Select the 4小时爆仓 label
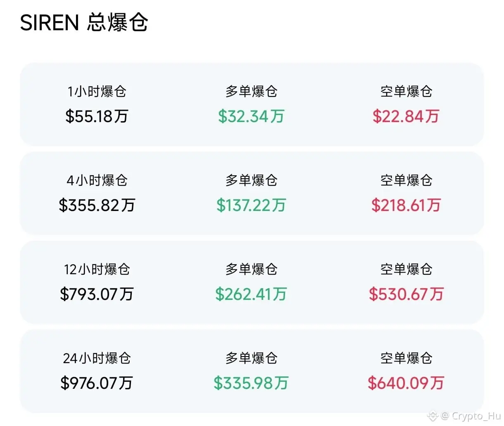 [x=97, y=180]
